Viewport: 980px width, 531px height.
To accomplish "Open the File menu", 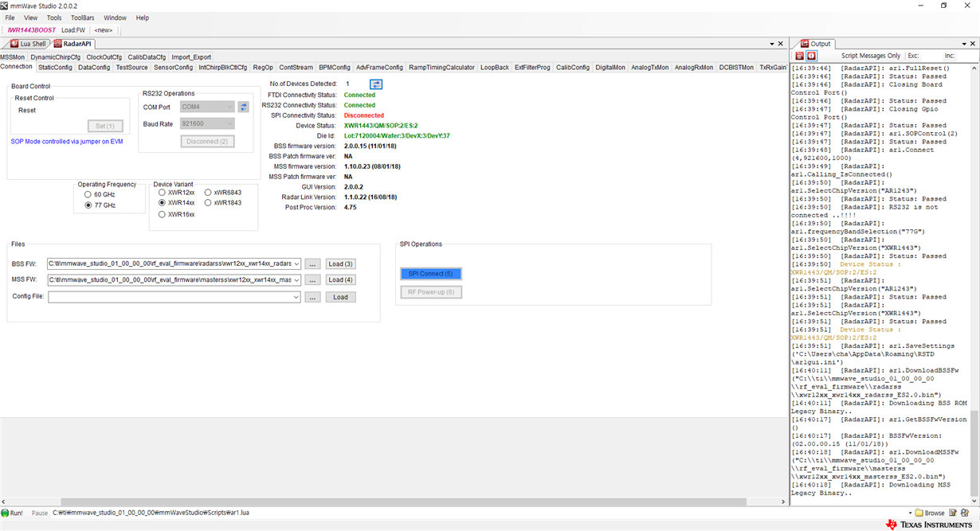I will point(10,18).
